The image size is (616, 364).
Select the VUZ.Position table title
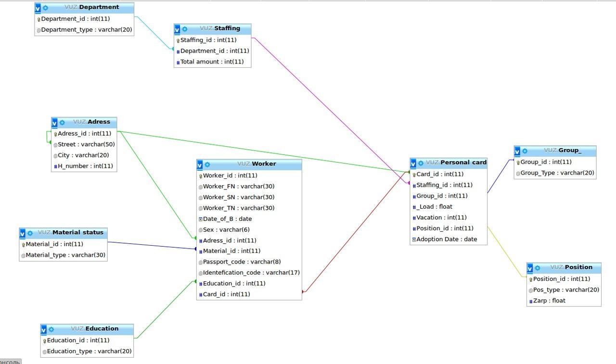(571, 267)
